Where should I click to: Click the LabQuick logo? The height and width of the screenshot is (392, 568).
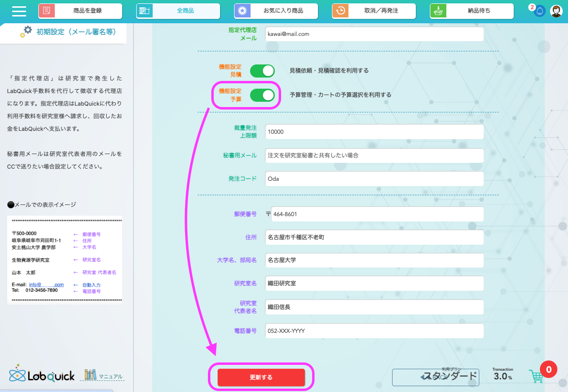click(42, 374)
